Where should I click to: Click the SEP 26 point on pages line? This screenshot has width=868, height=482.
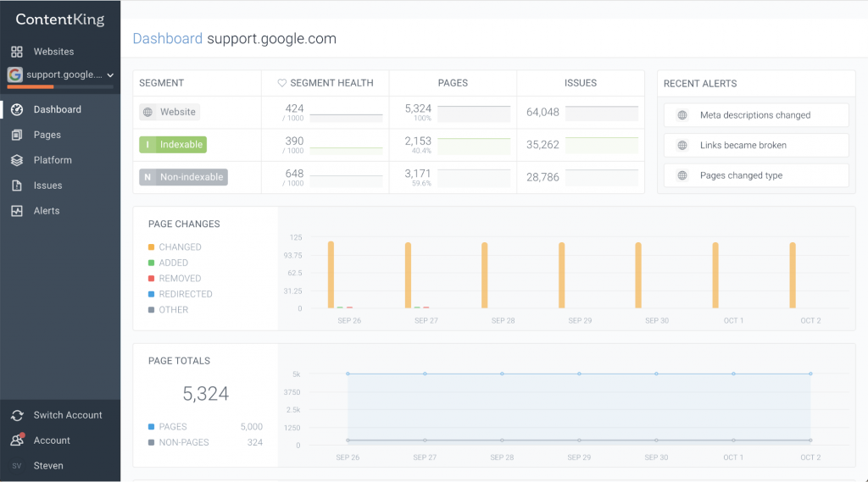point(348,374)
